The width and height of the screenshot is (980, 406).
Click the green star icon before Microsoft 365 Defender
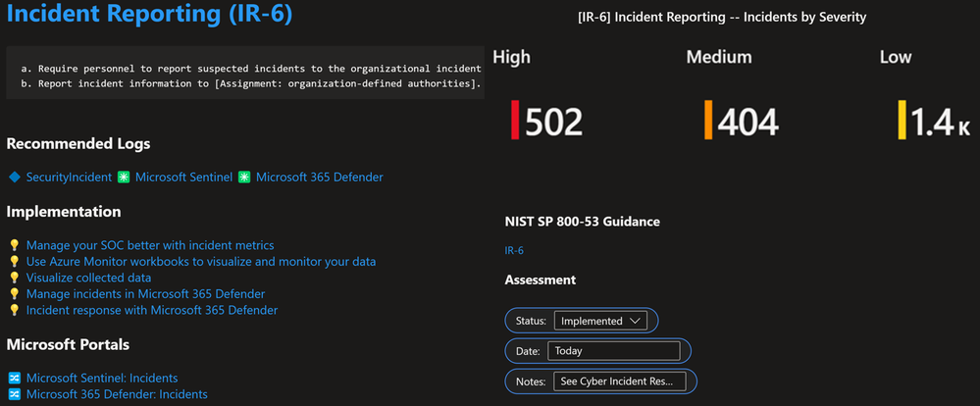pyautogui.click(x=244, y=178)
